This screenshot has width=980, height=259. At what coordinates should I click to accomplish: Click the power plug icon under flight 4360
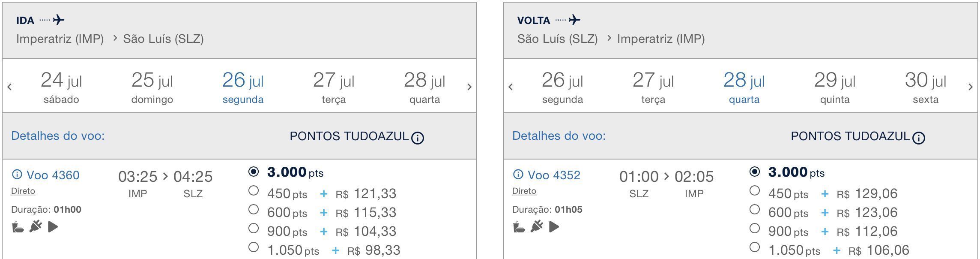pos(36,226)
